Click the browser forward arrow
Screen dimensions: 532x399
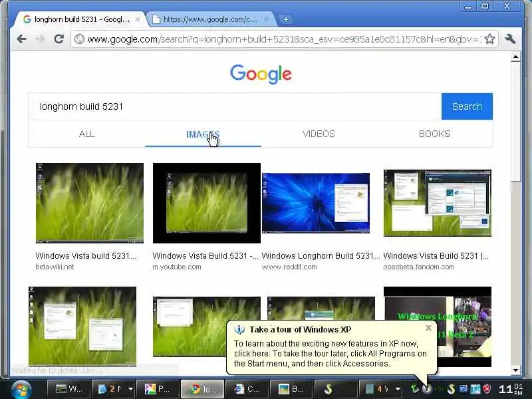click(x=40, y=39)
